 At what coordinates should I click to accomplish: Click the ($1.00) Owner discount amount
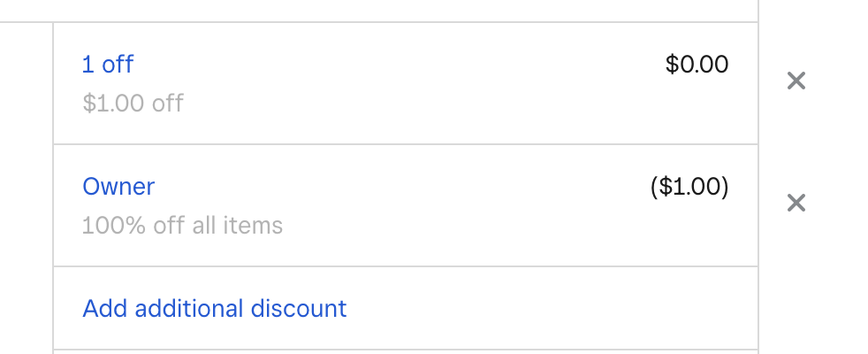click(x=689, y=187)
